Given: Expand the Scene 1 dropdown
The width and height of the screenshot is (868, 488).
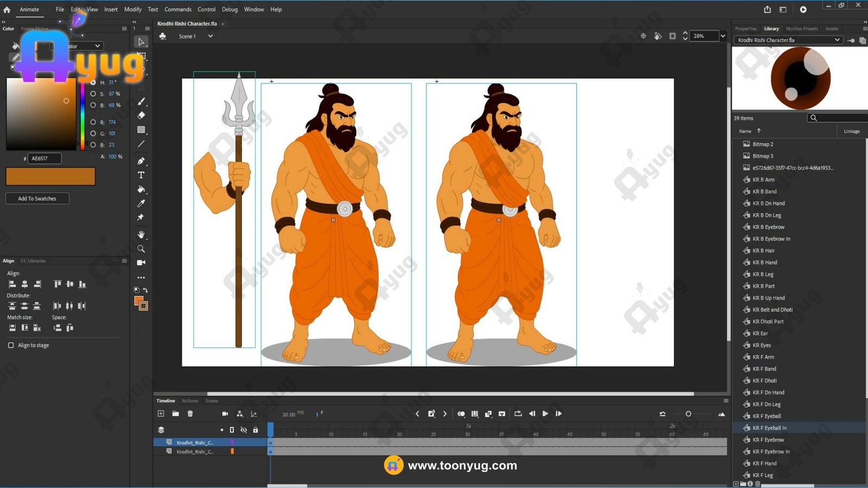Looking at the screenshot, I should pyautogui.click(x=210, y=36).
